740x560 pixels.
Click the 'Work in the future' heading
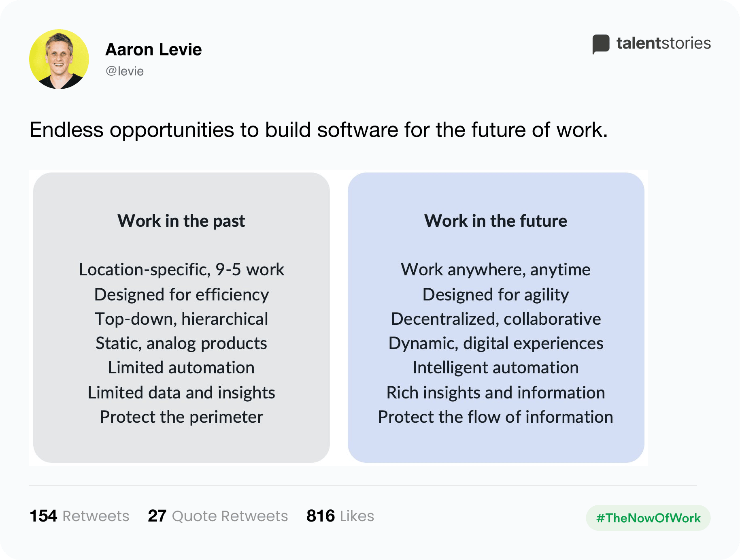[495, 221]
